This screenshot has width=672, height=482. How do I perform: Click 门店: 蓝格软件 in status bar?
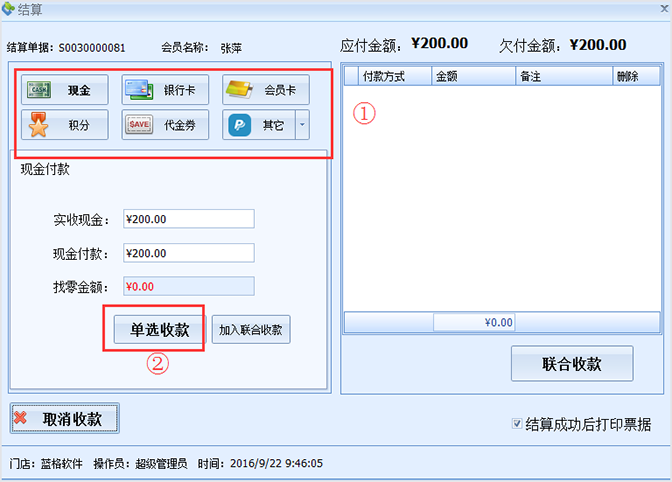46,464
